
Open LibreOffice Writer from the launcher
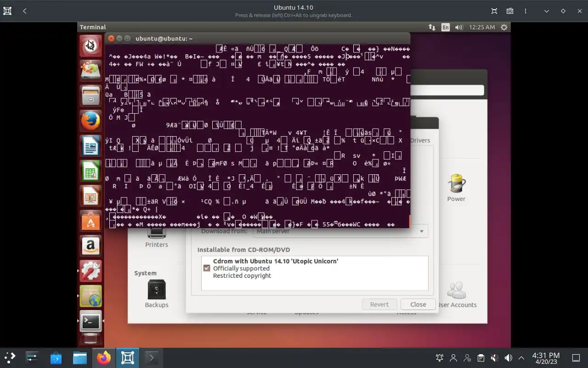[x=90, y=146]
